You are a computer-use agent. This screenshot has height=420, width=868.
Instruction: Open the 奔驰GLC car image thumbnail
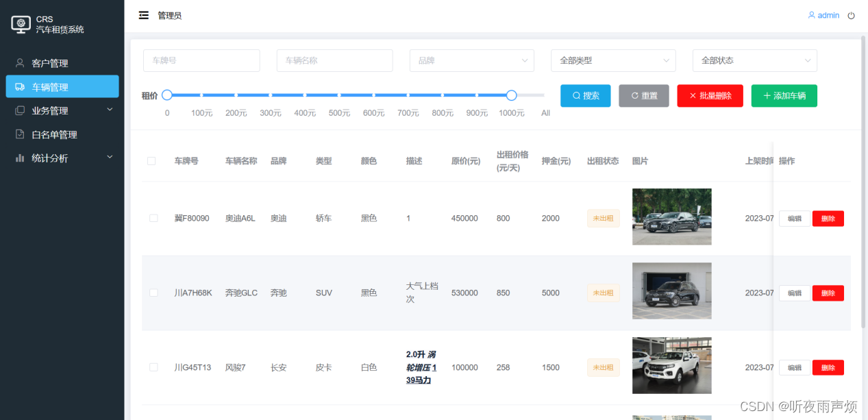(x=671, y=291)
